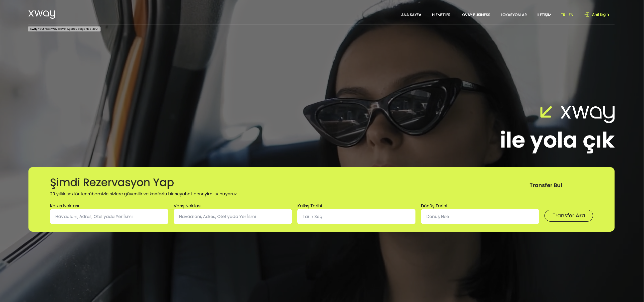Click the Travel Agency Belge No badge
The image size is (644, 302).
point(64,29)
